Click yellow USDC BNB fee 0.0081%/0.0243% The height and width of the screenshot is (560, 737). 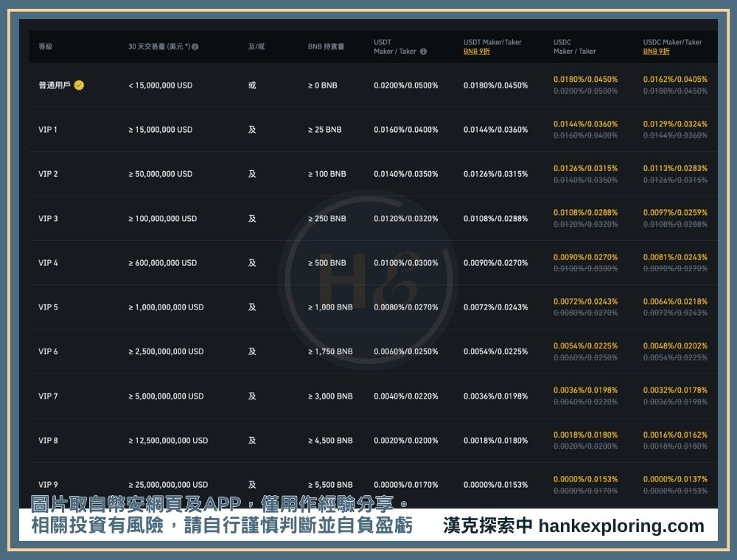[x=675, y=257]
